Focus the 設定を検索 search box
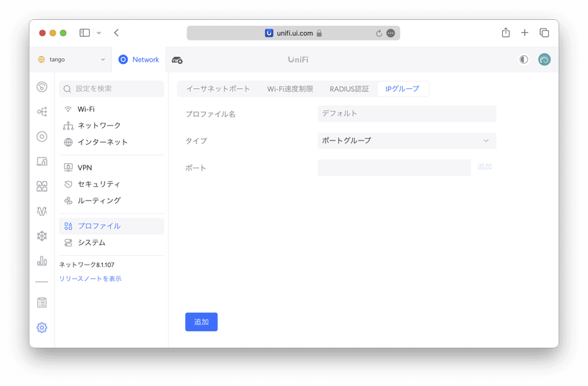The image size is (588, 386). tap(111, 89)
